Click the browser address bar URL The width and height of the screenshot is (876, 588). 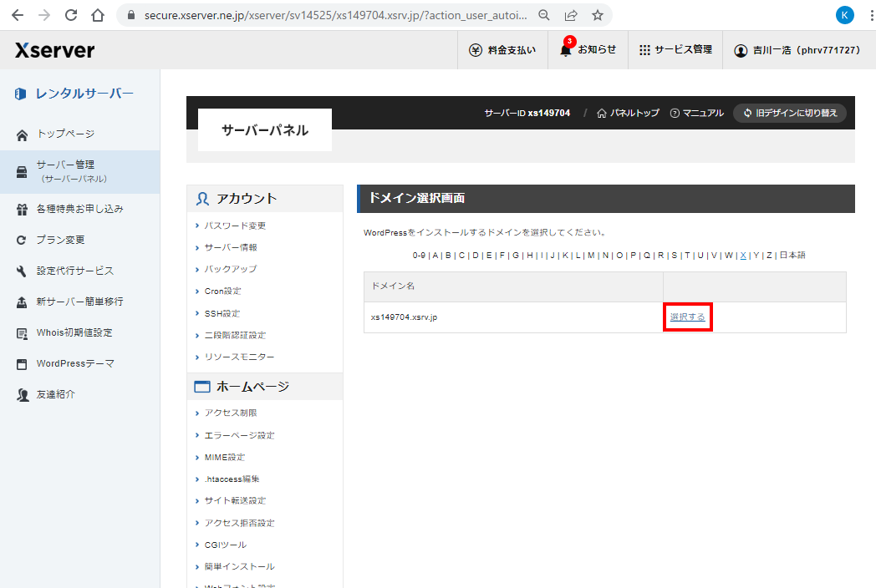tap(334, 15)
